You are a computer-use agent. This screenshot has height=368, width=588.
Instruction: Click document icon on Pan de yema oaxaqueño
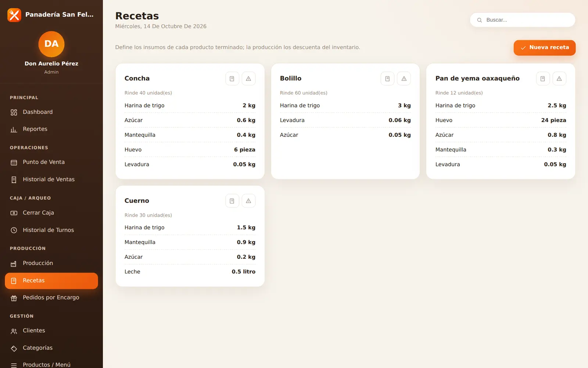tap(543, 78)
